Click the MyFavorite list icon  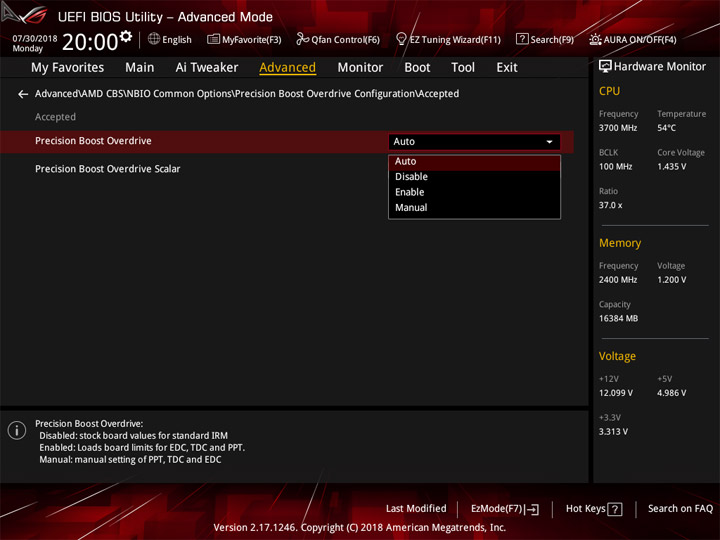[213, 39]
